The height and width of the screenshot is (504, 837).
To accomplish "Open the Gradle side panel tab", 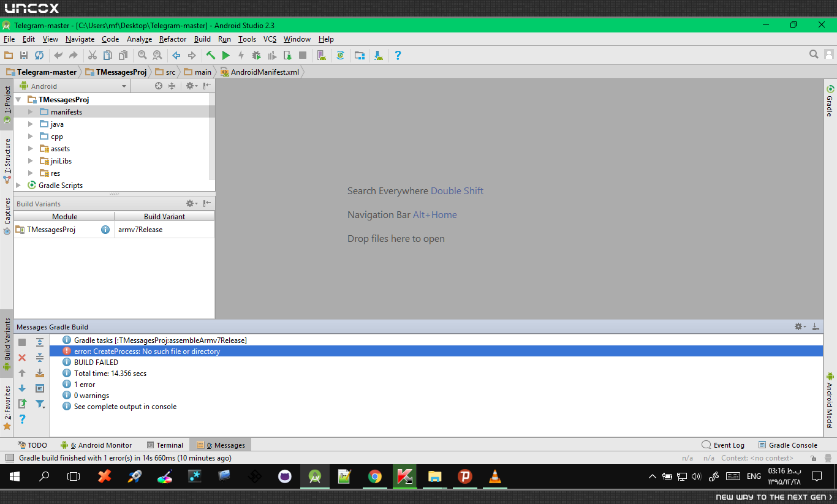I will [830, 100].
